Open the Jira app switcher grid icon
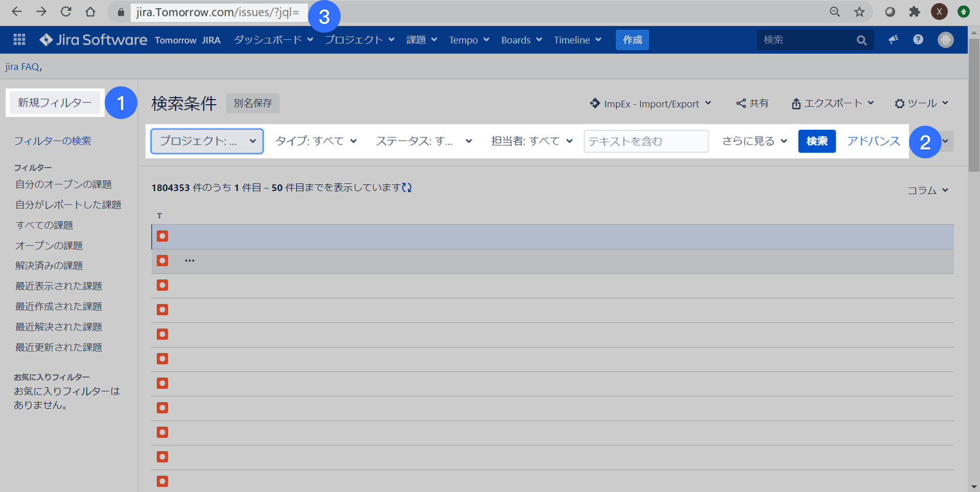The width and height of the screenshot is (980, 492). click(19, 40)
